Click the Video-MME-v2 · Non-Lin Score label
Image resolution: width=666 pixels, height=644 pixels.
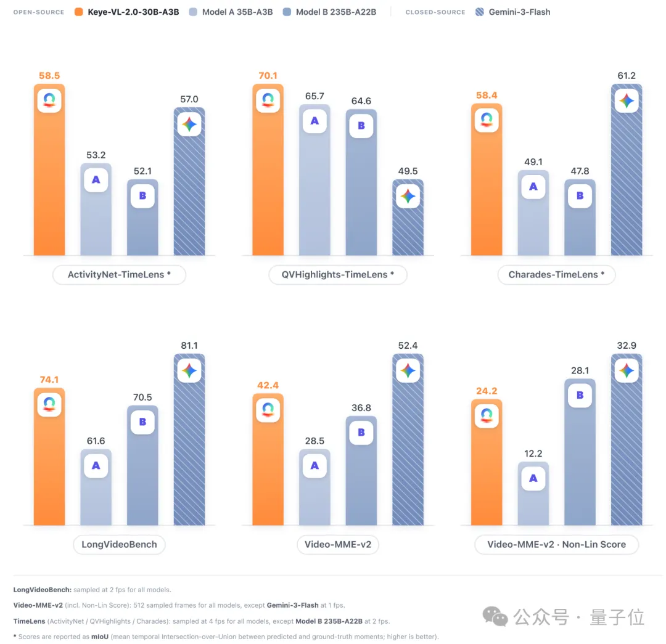pyautogui.click(x=556, y=545)
